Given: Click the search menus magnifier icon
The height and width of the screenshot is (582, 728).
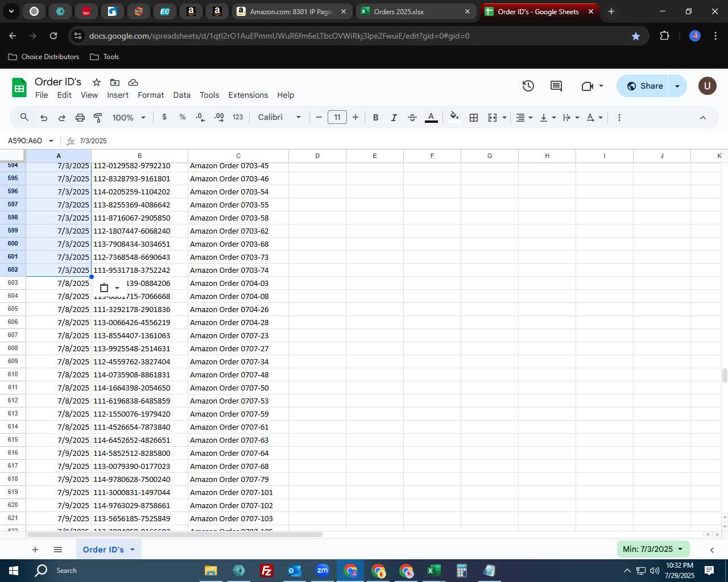Looking at the screenshot, I should coord(24,117).
